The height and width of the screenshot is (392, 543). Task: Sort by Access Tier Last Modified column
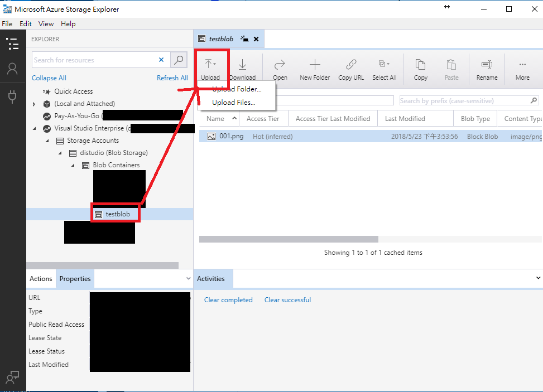[333, 119]
